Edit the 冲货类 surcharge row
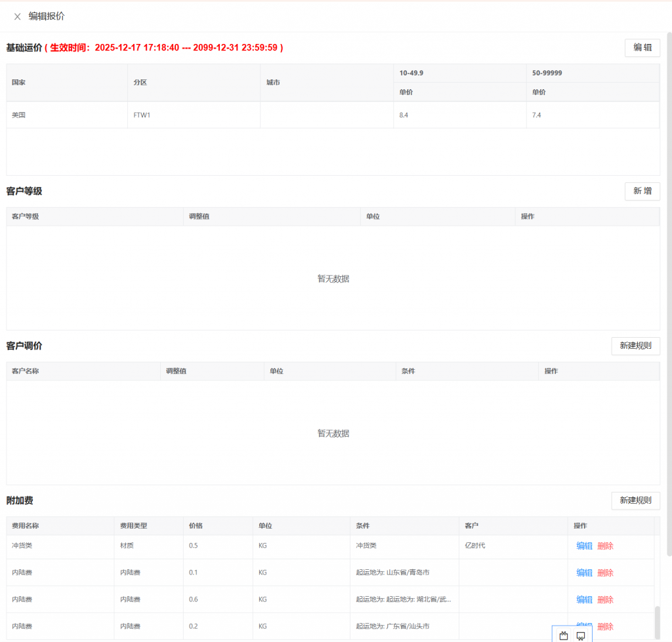Viewport: 672px width, 642px height. [584, 546]
